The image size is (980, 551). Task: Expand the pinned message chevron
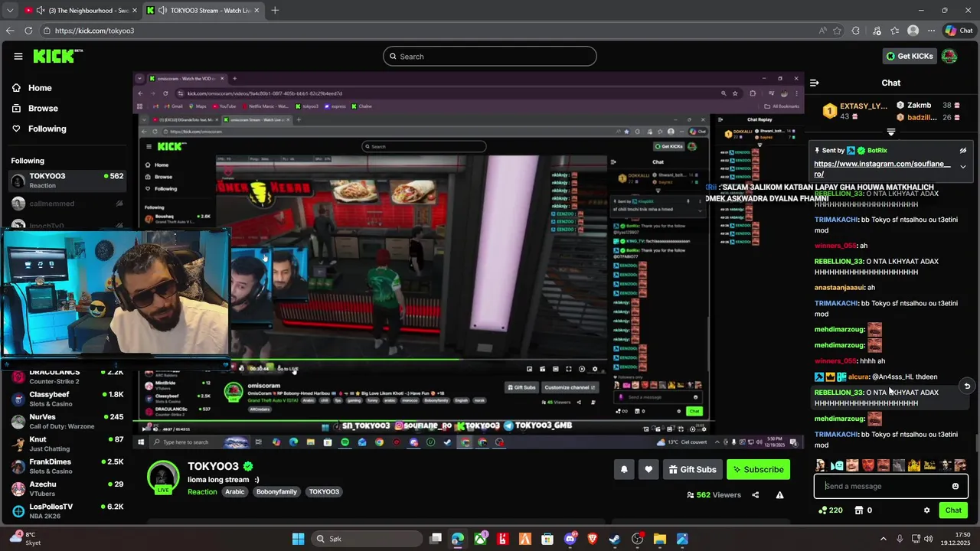962,166
